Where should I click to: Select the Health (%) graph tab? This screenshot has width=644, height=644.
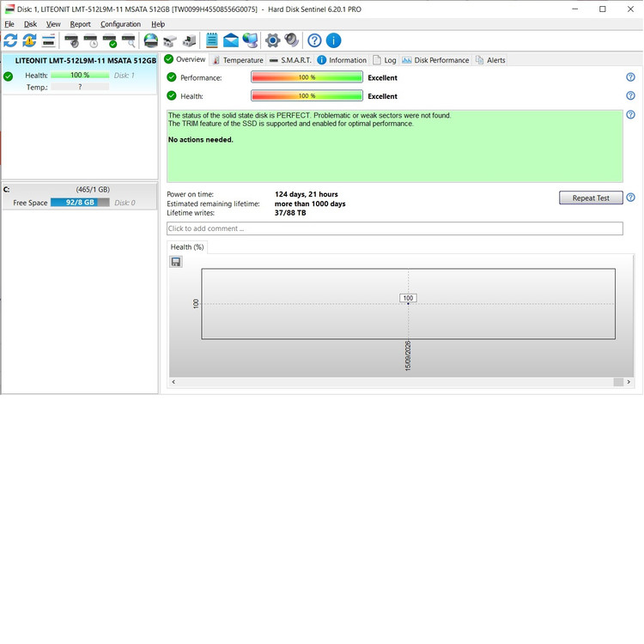click(x=187, y=247)
